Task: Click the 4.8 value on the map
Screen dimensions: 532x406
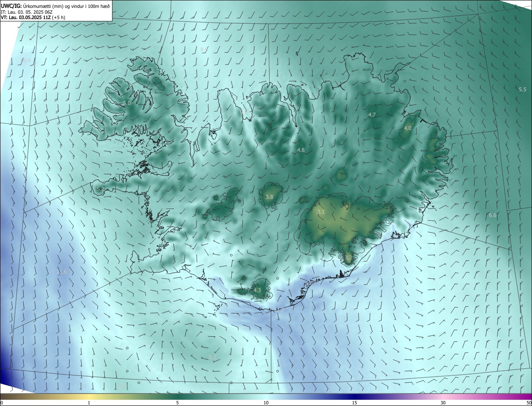Action: pos(301,150)
